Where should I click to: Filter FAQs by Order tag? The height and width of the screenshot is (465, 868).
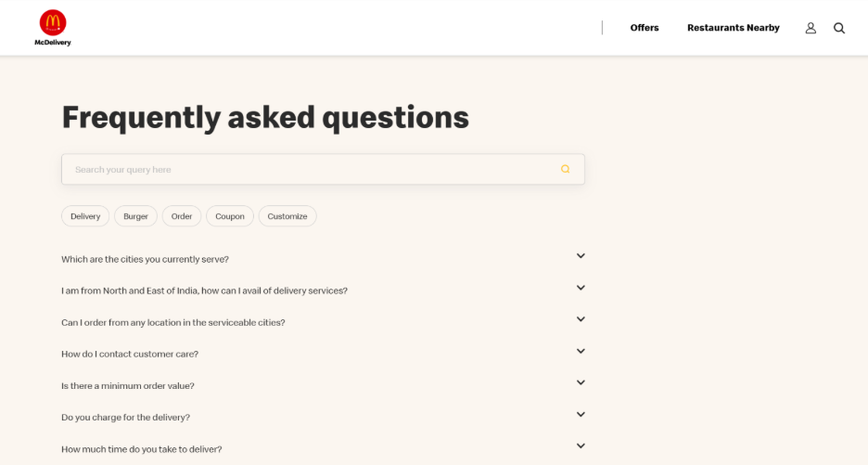182,216
